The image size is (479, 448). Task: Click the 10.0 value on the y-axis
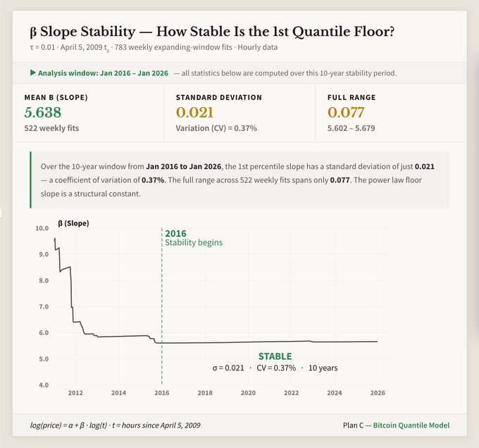[x=41, y=228]
